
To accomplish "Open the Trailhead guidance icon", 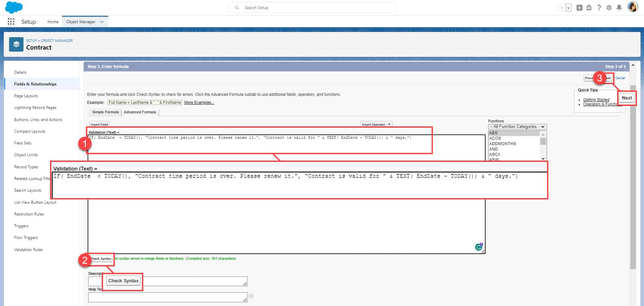I will click(589, 7).
